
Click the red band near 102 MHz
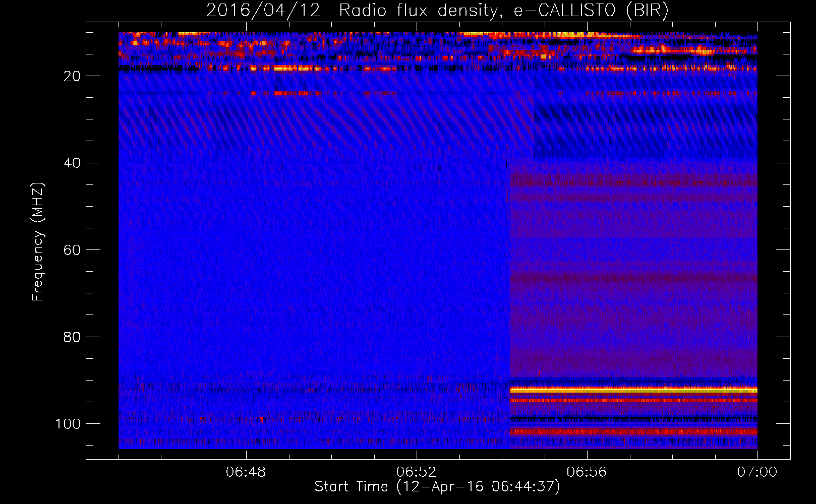[x=633, y=431]
